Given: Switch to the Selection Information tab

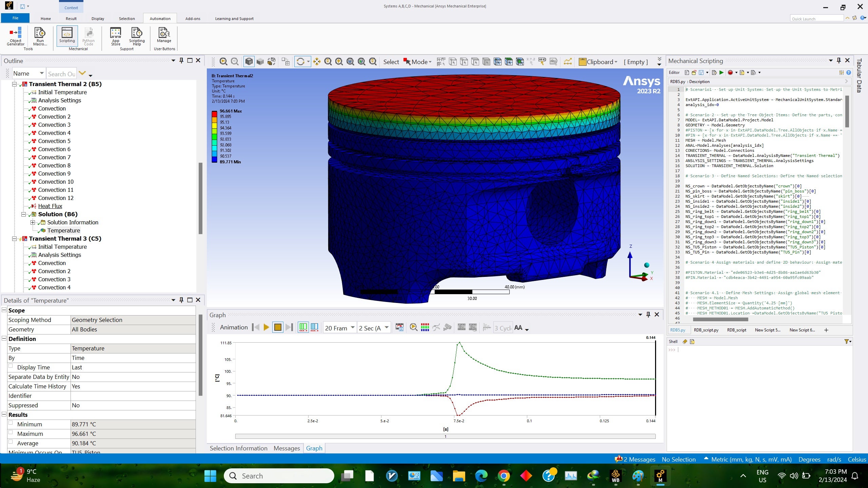Looking at the screenshot, I should click(239, 448).
